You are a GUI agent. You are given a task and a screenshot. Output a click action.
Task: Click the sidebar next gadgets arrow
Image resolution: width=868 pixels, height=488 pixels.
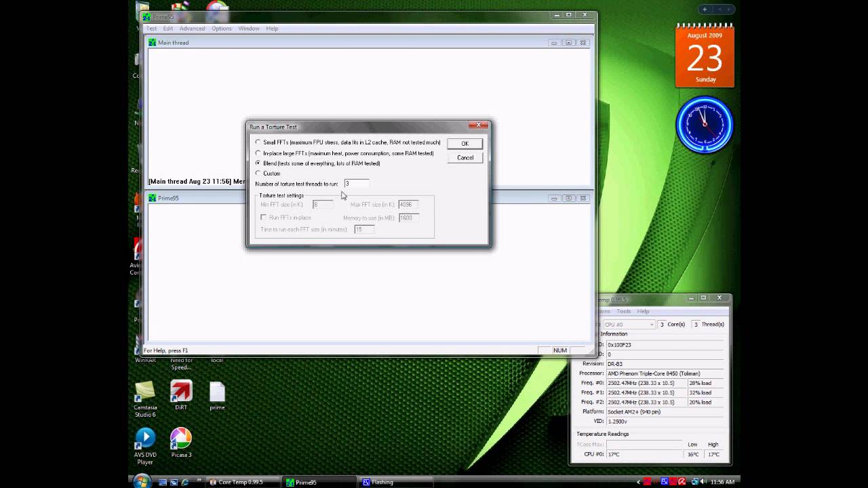[730, 9]
